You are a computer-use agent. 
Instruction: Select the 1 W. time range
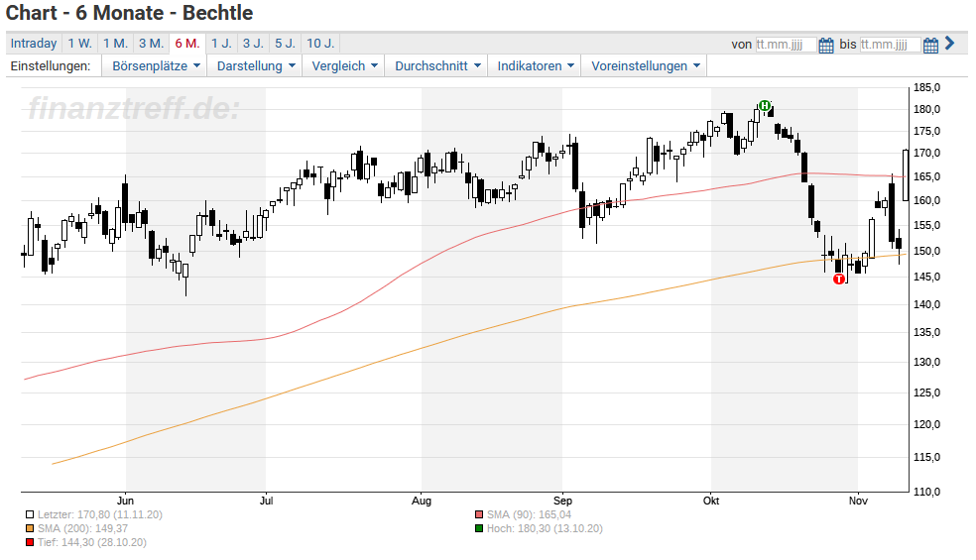(79, 44)
